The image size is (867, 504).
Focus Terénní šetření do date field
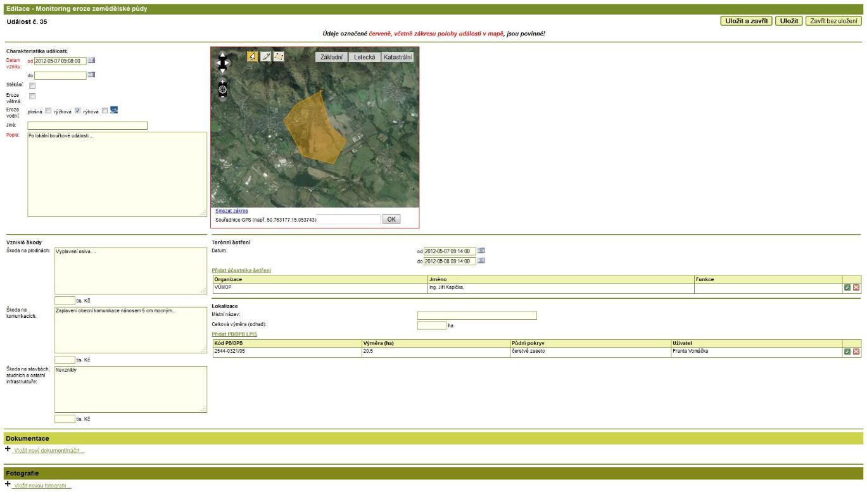[449, 261]
